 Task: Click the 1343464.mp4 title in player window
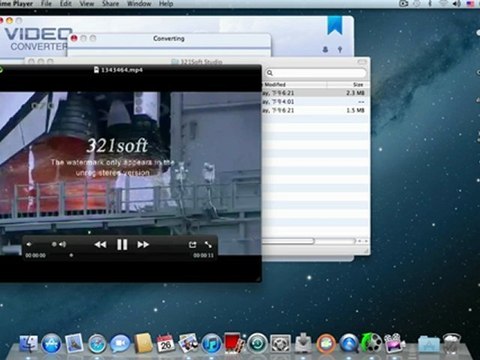click(119, 70)
